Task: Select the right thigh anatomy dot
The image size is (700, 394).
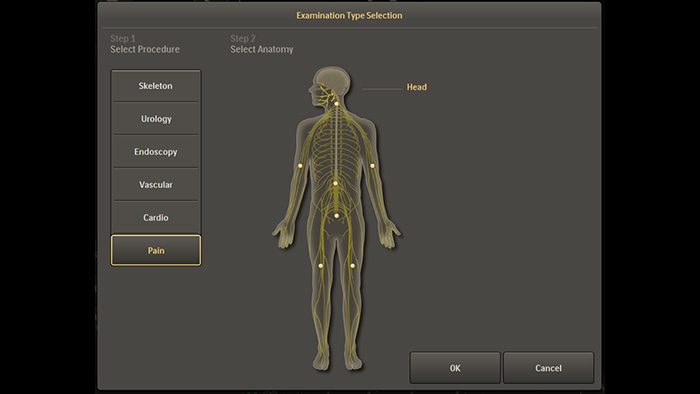Action: pyautogui.click(x=352, y=266)
